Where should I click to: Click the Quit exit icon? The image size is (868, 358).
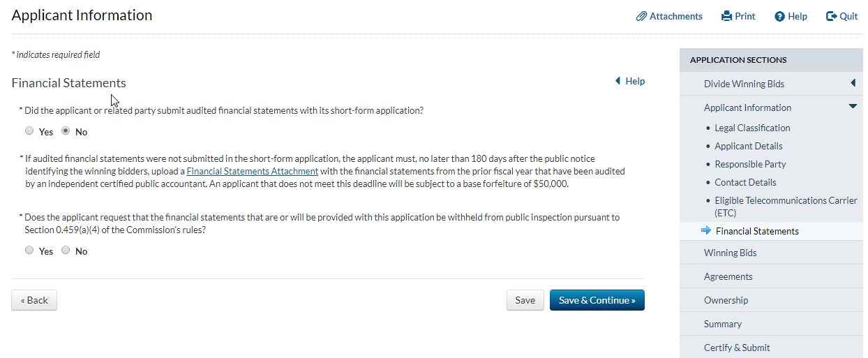click(x=831, y=16)
